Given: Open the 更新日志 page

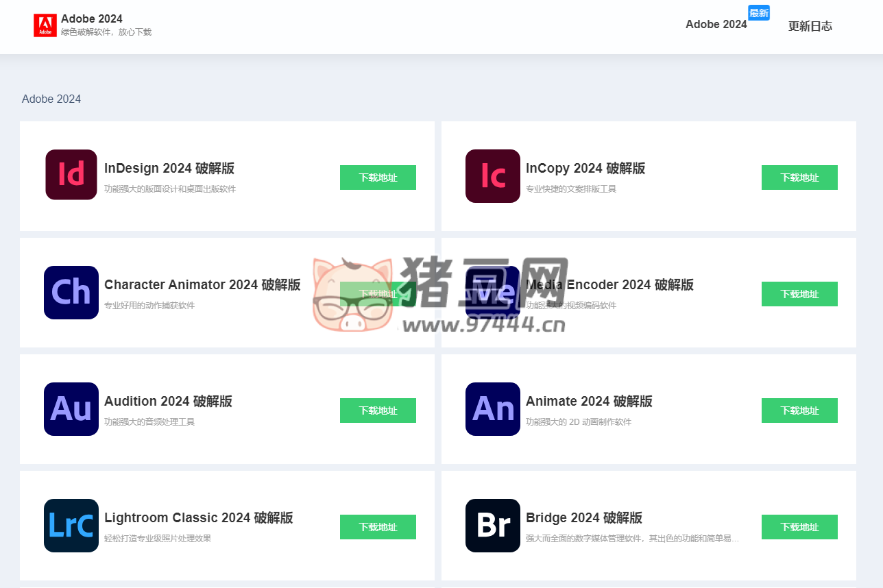Looking at the screenshot, I should [x=811, y=26].
